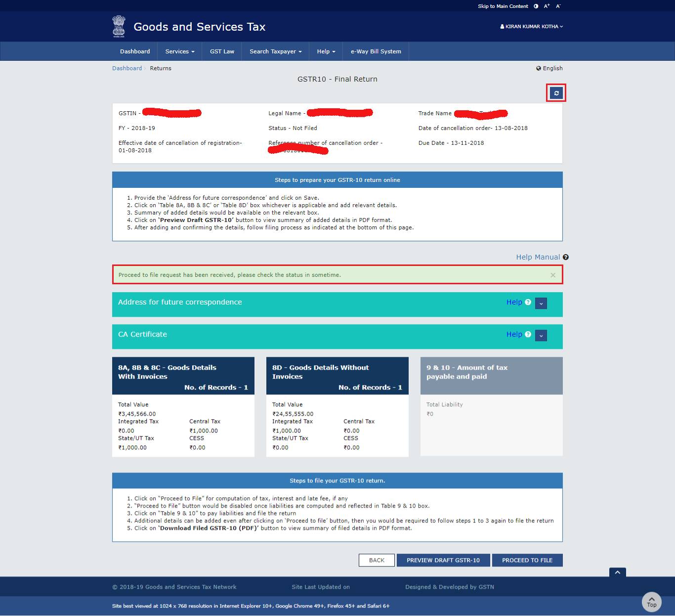The width and height of the screenshot is (675, 616).
Task: Click the national emblem logo in the header
Action: pos(118,26)
